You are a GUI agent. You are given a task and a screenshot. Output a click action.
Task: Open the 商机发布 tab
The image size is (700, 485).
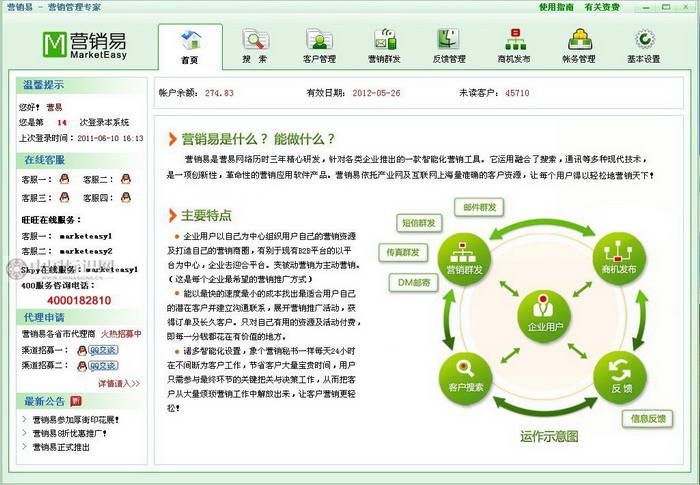(x=514, y=47)
